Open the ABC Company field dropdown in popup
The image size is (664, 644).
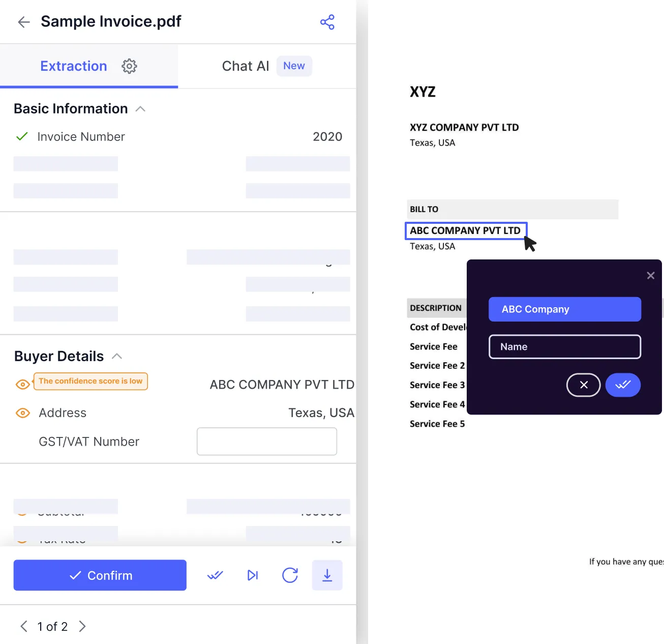564,309
